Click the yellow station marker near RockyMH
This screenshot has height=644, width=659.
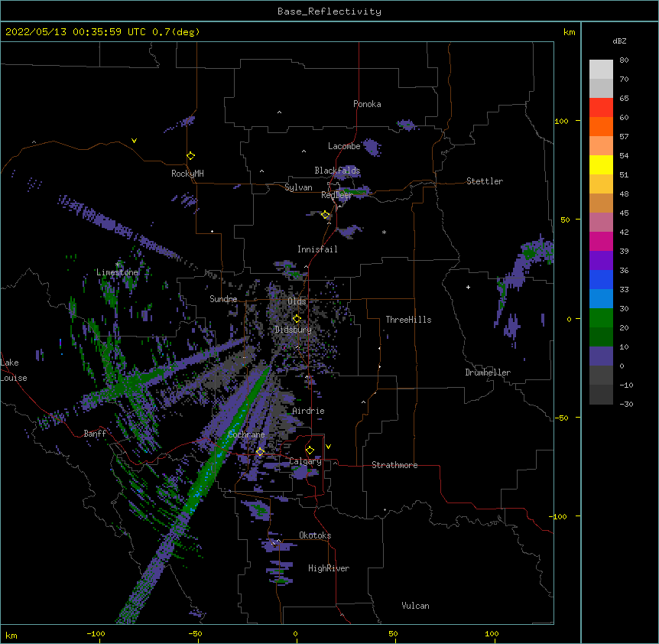click(191, 156)
